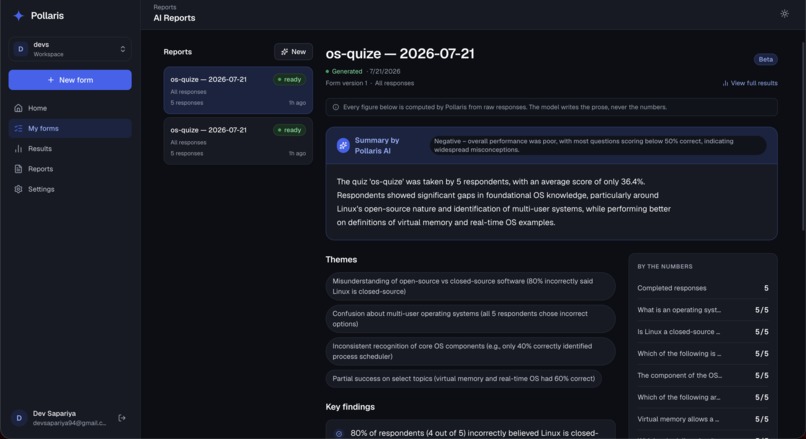Viewport: 806px width, 439px height.
Task: Click the 'Which of the following ar..' row
Action: coord(703,397)
